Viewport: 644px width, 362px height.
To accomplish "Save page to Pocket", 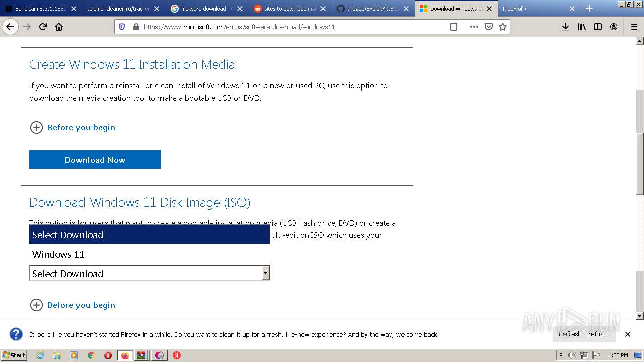I will point(488,27).
